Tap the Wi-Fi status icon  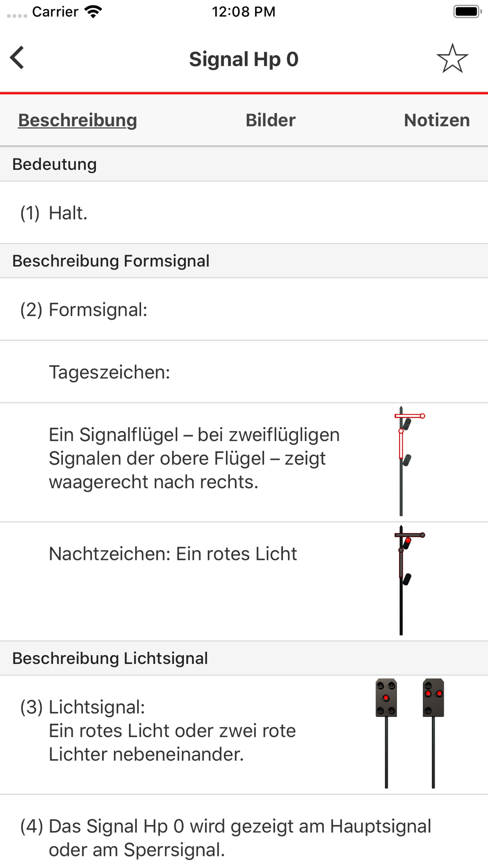click(93, 12)
